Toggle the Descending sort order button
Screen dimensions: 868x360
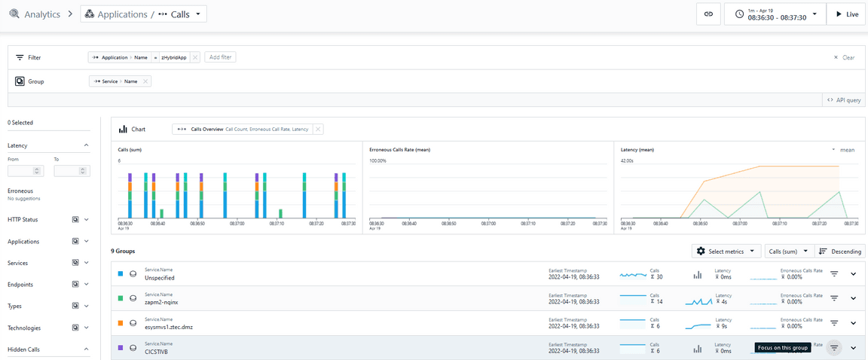click(x=840, y=251)
